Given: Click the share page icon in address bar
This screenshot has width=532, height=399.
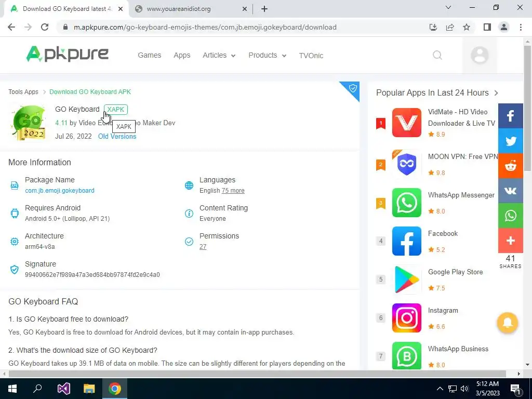Looking at the screenshot, I should click(x=450, y=27).
